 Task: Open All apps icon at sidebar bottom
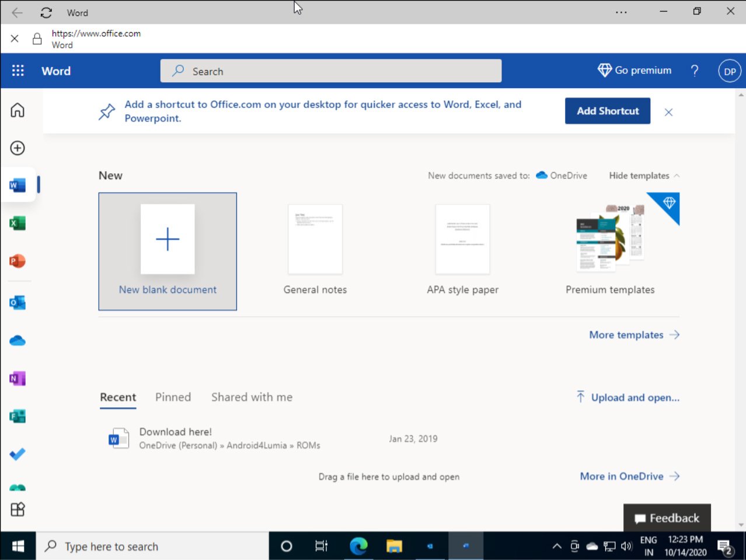point(18,509)
